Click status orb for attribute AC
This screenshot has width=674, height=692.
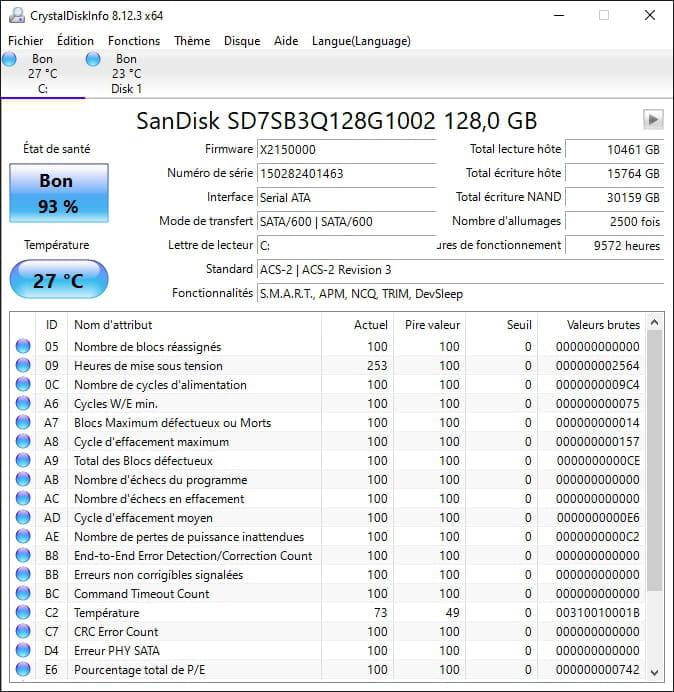click(x=23, y=498)
